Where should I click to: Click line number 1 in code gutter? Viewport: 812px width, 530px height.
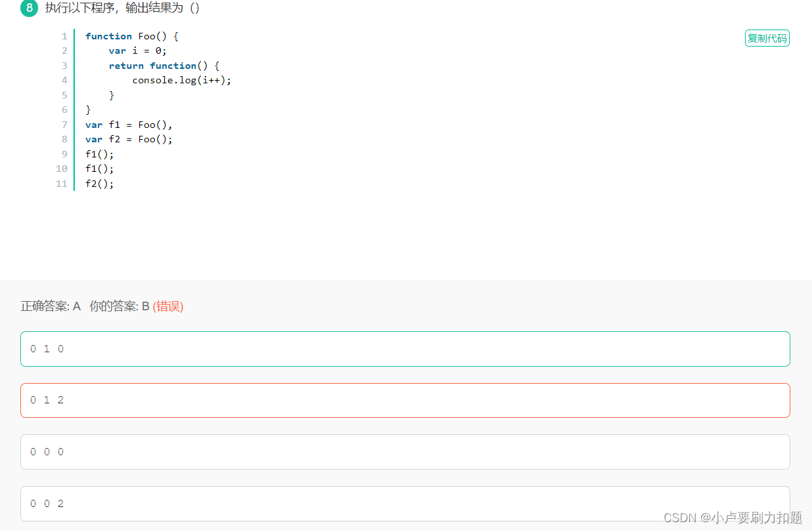point(64,36)
